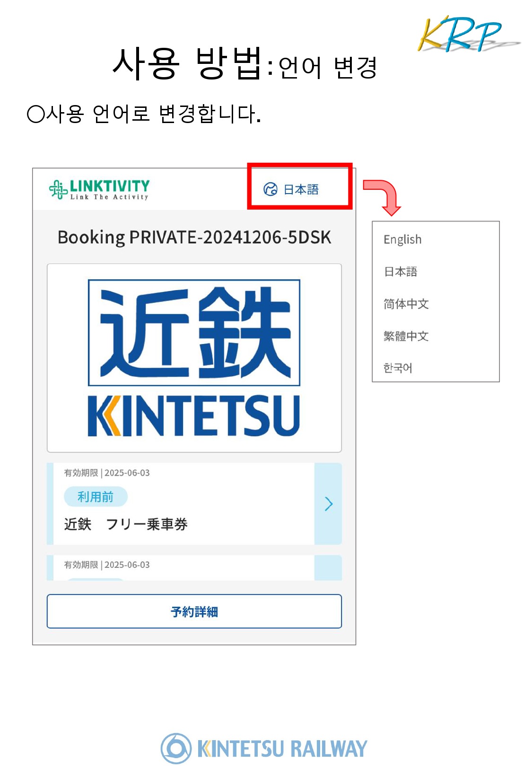Open ticket with right chevron arrow
This screenshot has width=532, height=769.
tap(329, 504)
